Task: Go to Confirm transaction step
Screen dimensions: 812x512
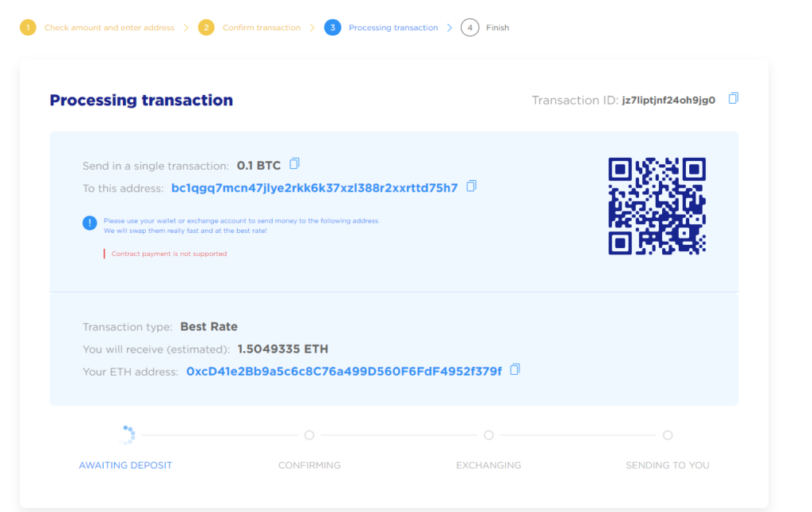Action: 262,28
